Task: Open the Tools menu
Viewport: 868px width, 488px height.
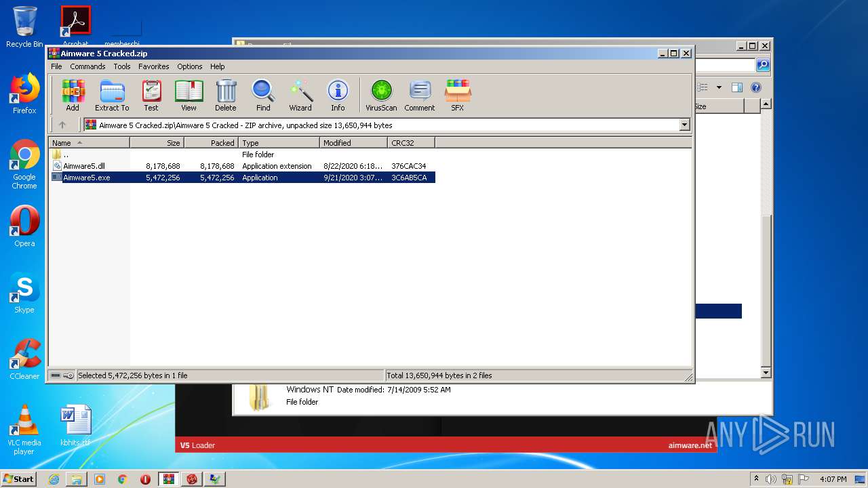Action: [122, 66]
